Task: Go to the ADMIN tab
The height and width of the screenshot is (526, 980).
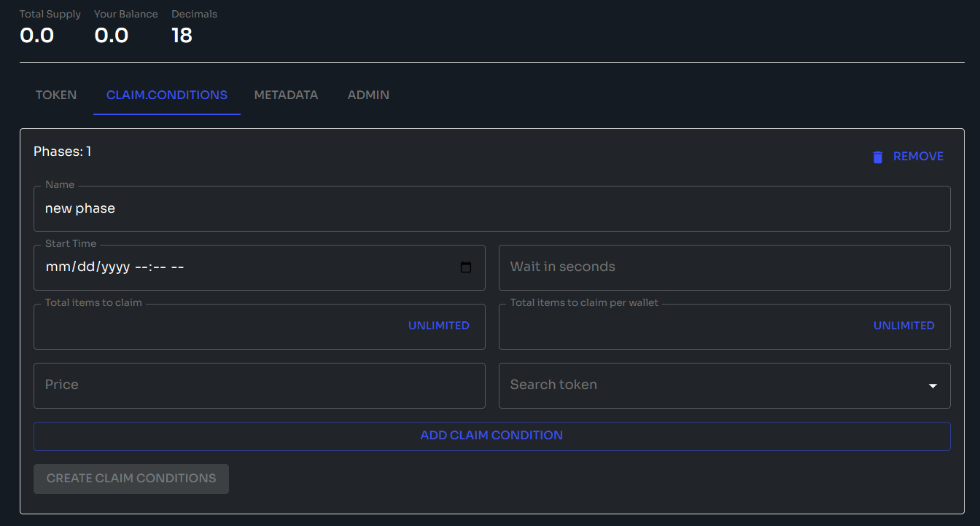Action: click(368, 95)
